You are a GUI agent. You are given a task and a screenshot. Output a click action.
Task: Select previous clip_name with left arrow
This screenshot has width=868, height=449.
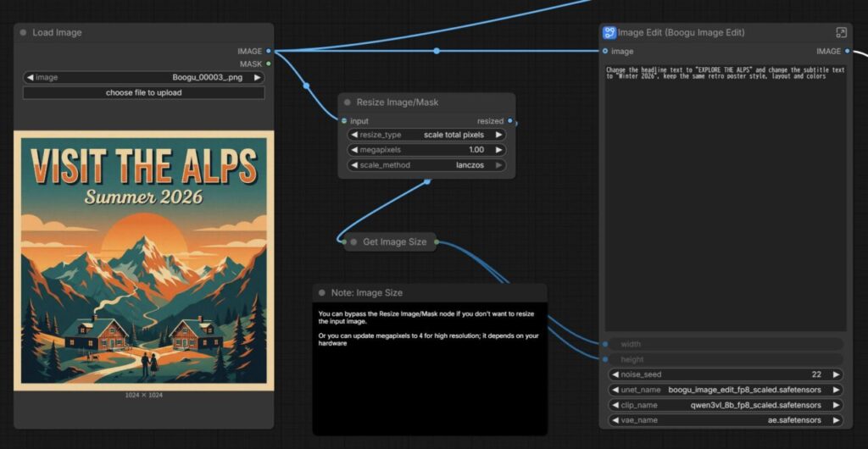[615, 405]
